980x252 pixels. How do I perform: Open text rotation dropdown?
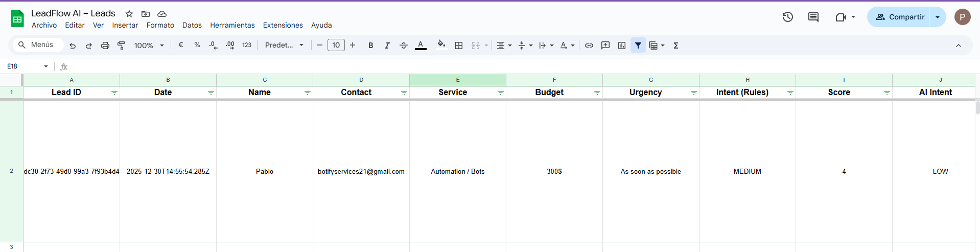567,45
